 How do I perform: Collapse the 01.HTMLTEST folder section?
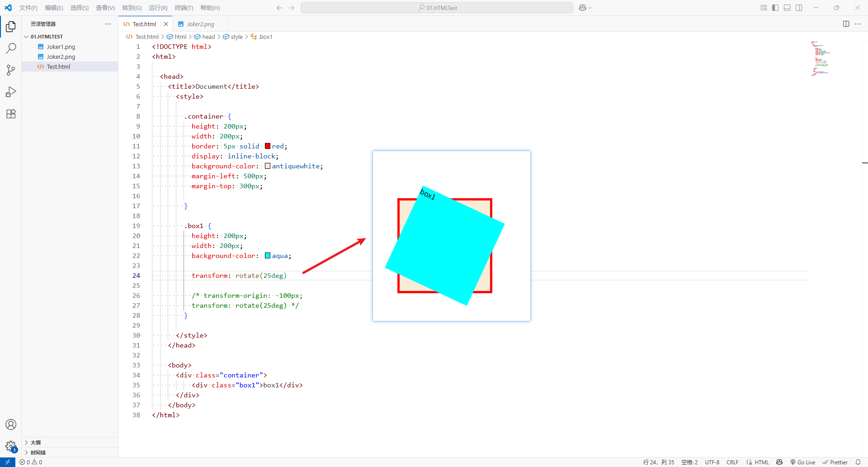point(70,37)
